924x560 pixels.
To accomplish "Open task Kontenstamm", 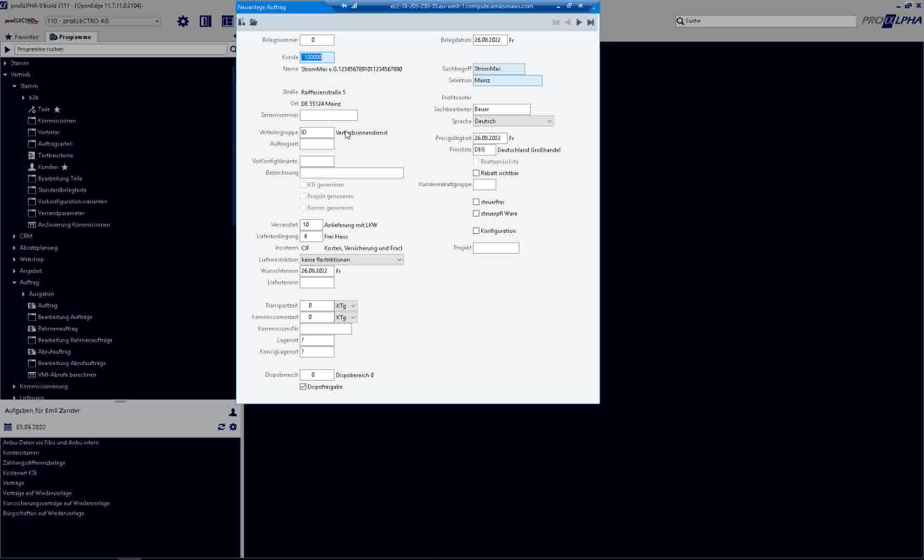I will click(x=21, y=453).
